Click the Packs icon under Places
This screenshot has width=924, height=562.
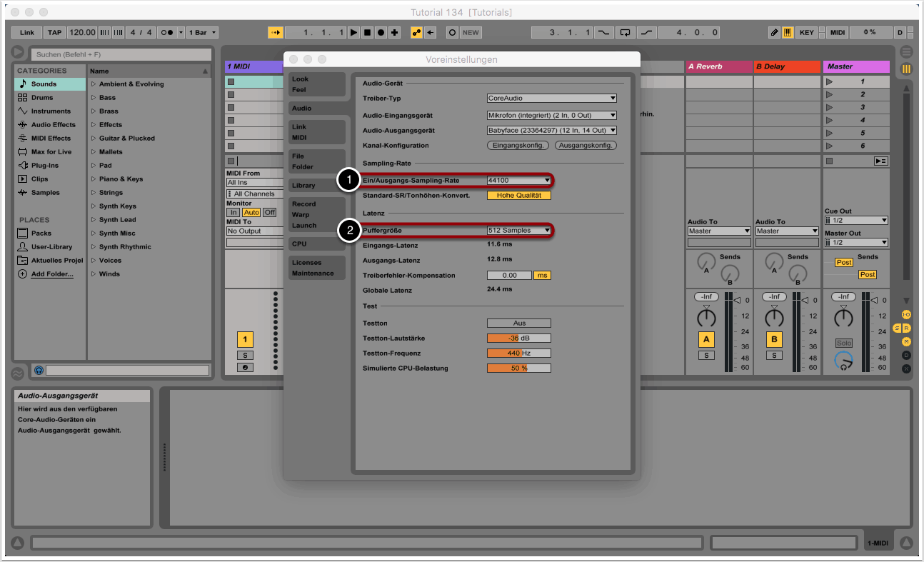coord(23,234)
